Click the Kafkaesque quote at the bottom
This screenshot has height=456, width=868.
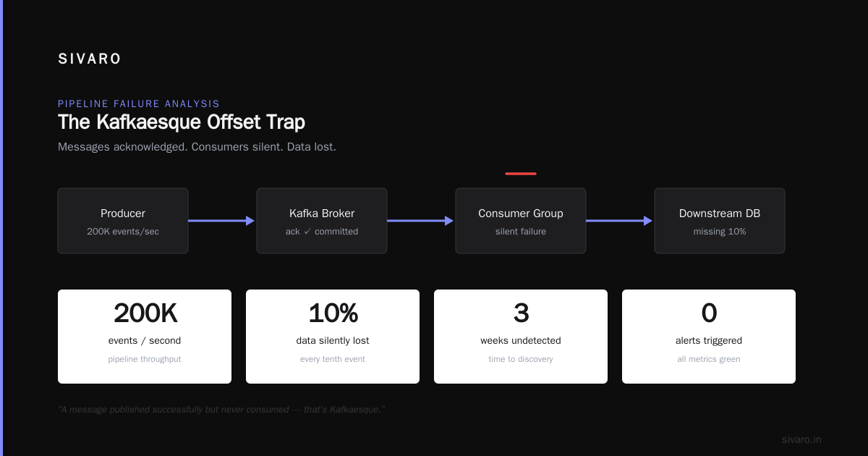click(x=221, y=410)
